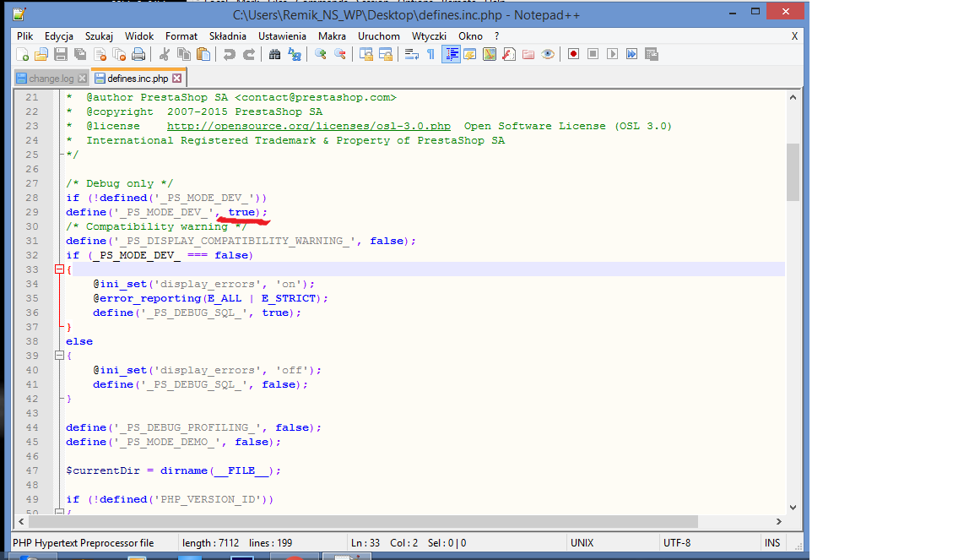Click the Cut scissors icon

(165, 54)
